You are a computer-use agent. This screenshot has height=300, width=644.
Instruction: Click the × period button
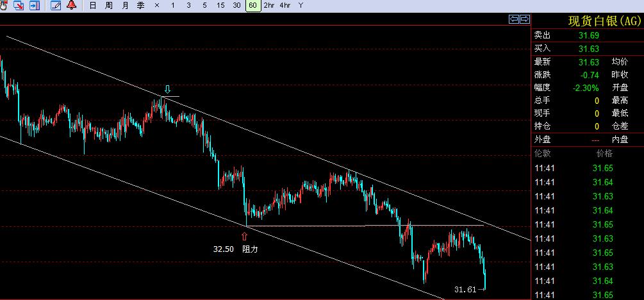point(157,5)
